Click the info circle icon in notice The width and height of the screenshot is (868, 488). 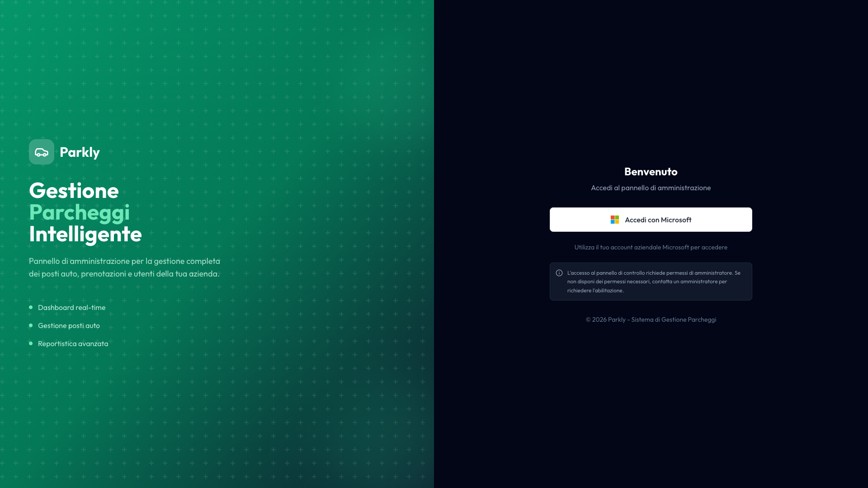559,273
